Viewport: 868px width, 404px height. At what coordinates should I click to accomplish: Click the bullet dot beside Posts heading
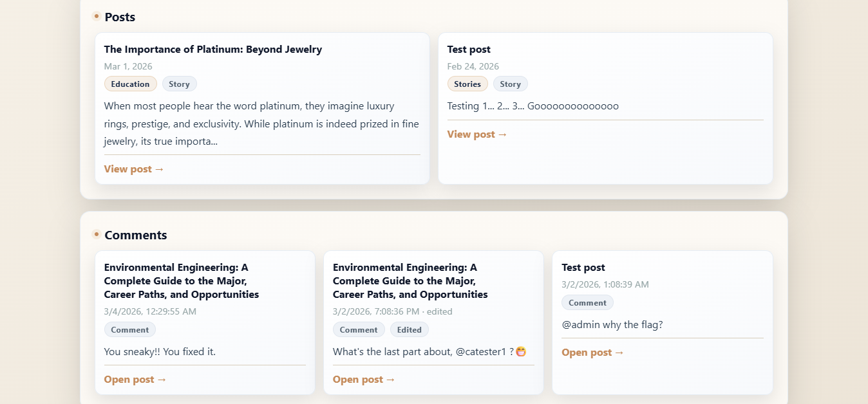click(96, 16)
